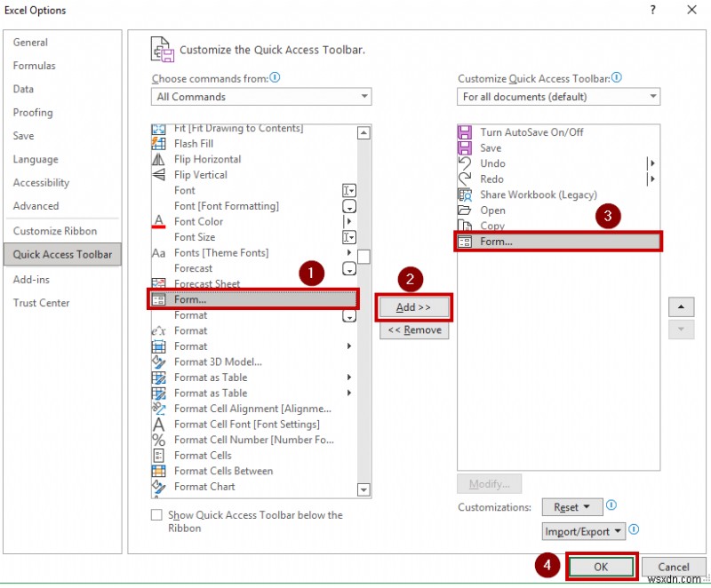Confirm changes with the OK button
711x588 pixels.
[x=601, y=567]
